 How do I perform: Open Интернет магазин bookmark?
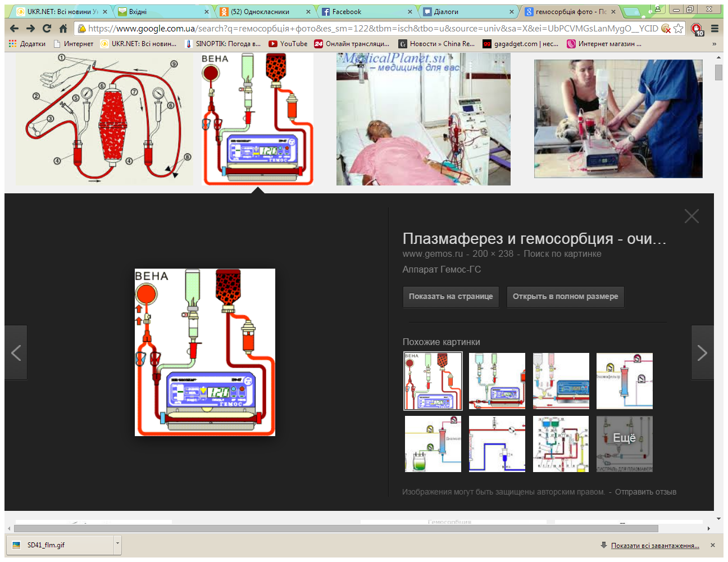click(604, 43)
